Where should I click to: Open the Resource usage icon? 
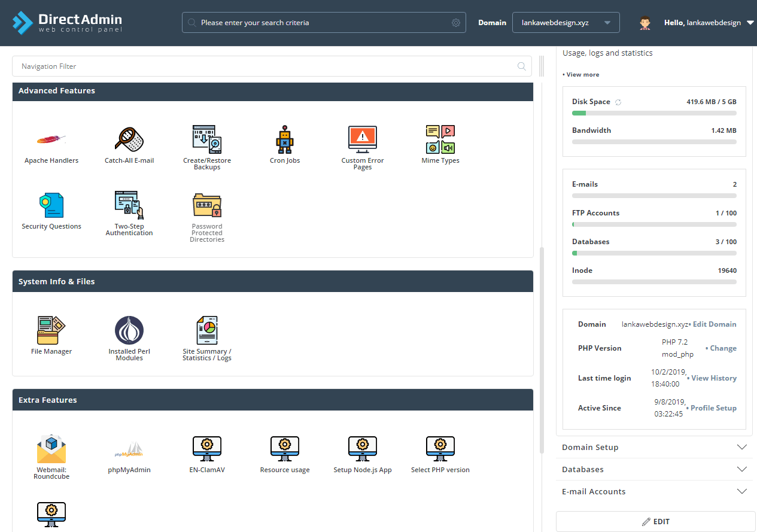point(285,449)
